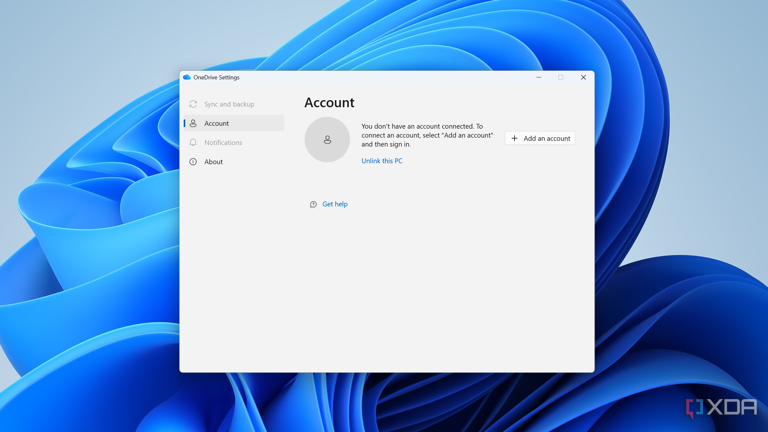
Task: Switch to the Notifications section
Action: tap(223, 143)
